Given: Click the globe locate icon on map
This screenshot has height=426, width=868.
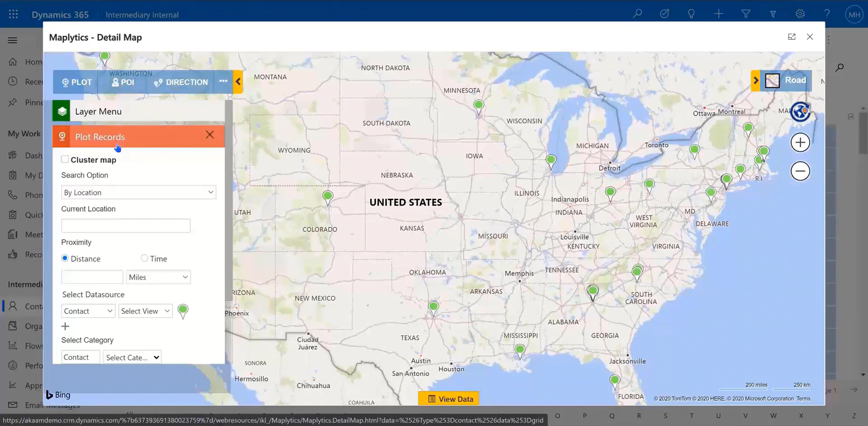Looking at the screenshot, I should click(800, 112).
